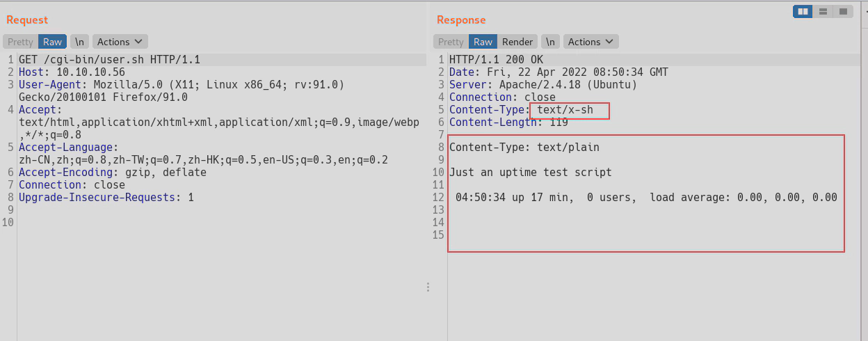
Task: Click the Host: 10.10.10.56 header line
Action: tap(72, 72)
